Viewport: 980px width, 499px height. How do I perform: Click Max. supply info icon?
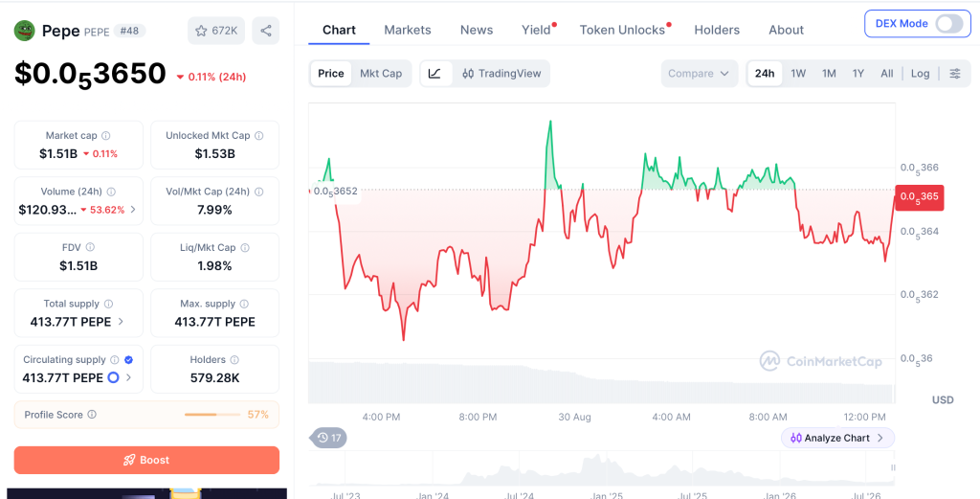coord(244,304)
